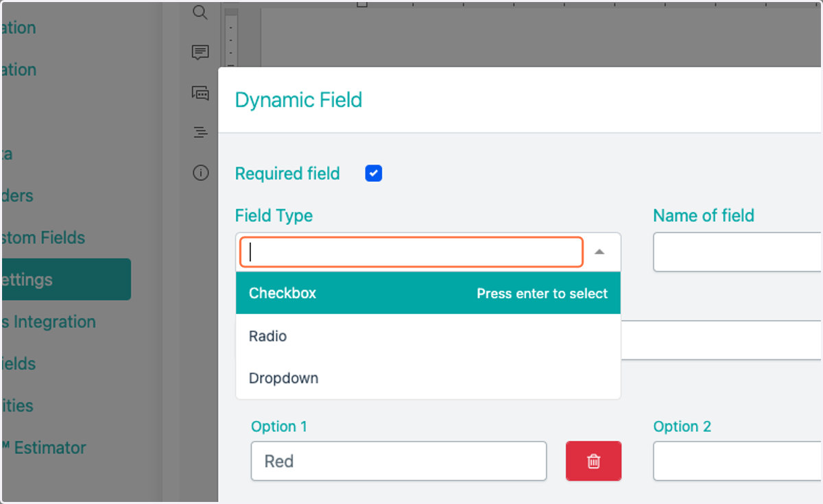Open Custom Fields in sidebar
823x504 pixels.
(x=43, y=238)
